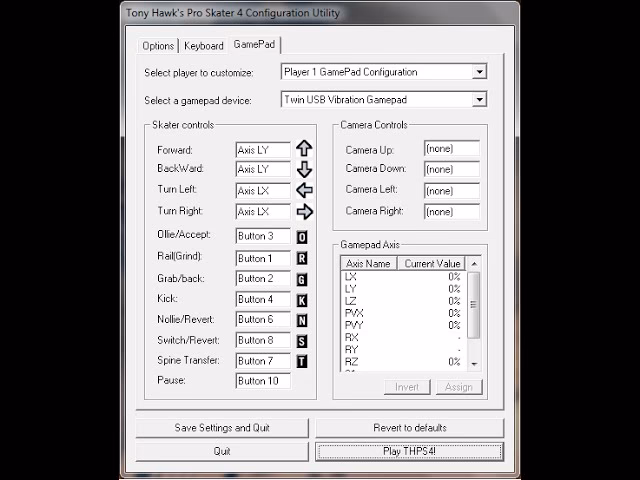Image resolution: width=640 pixels, height=480 pixels.
Task: Select the Camera Up input field
Action: click(x=452, y=149)
